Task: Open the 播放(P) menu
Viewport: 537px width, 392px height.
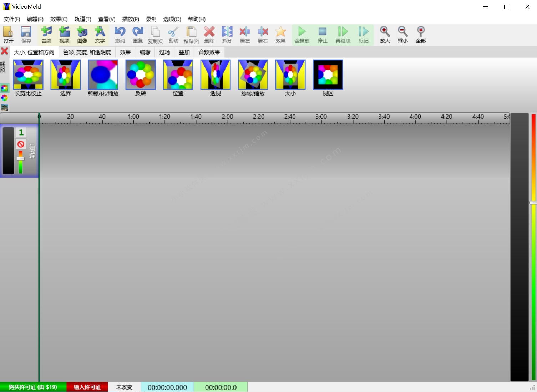Action: point(130,19)
